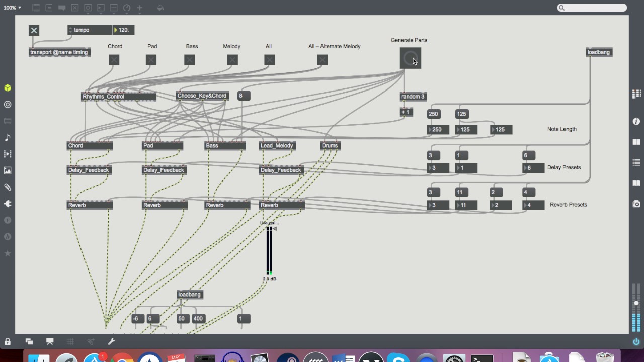This screenshot has height=362, width=644.
Task: Adjust the audio level slider in right sidebar
Action: tap(636, 303)
